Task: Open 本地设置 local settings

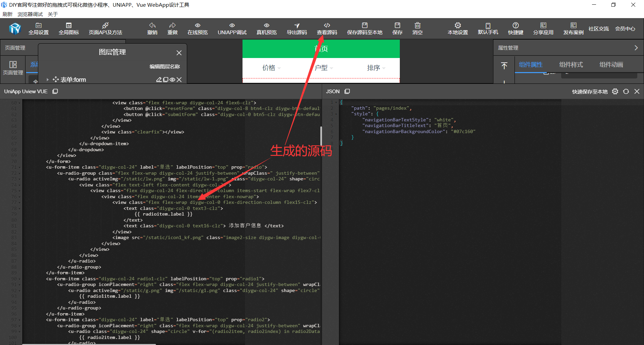Action: tap(458, 29)
